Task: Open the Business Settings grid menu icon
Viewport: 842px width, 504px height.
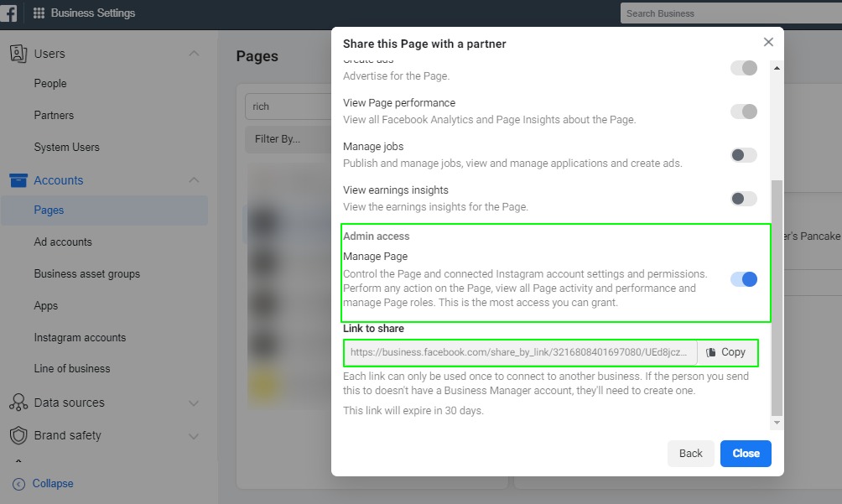Action: coord(39,13)
